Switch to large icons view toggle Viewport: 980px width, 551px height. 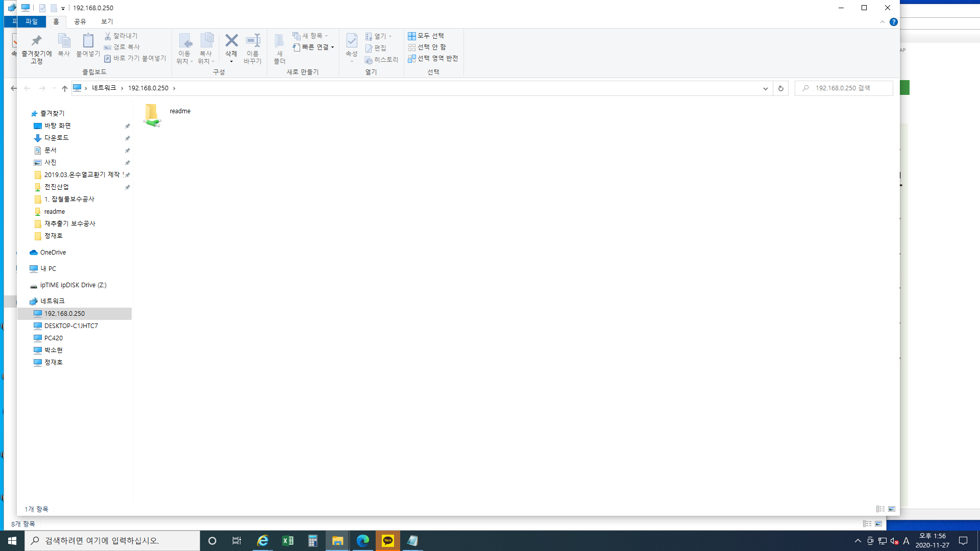tap(892, 509)
